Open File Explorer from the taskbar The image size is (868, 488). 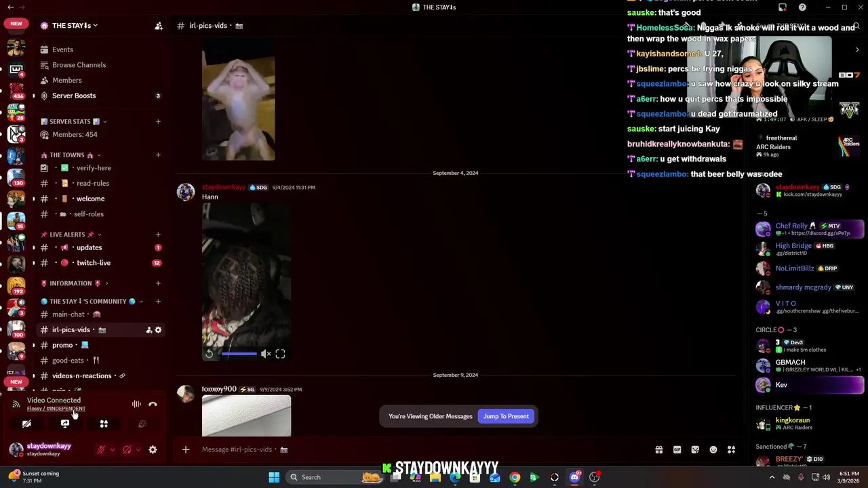pos(435,477)
